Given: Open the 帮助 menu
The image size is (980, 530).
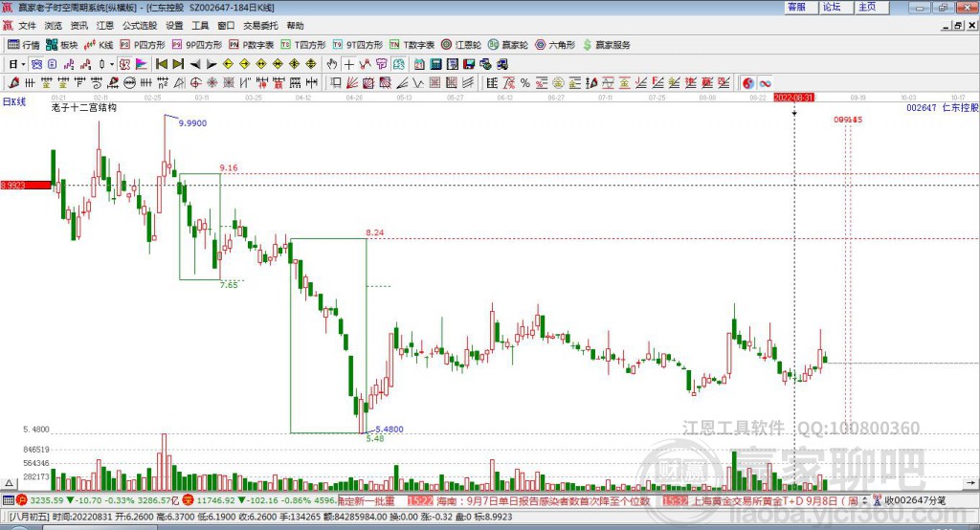Looking at the screenshot, I should pos(295,26).
